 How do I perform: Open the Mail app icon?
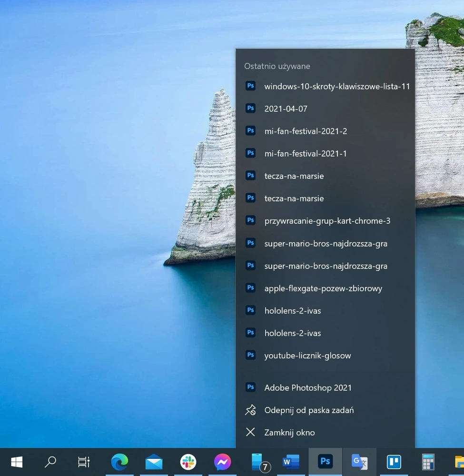pyautogui.click(x=154, y=462)
